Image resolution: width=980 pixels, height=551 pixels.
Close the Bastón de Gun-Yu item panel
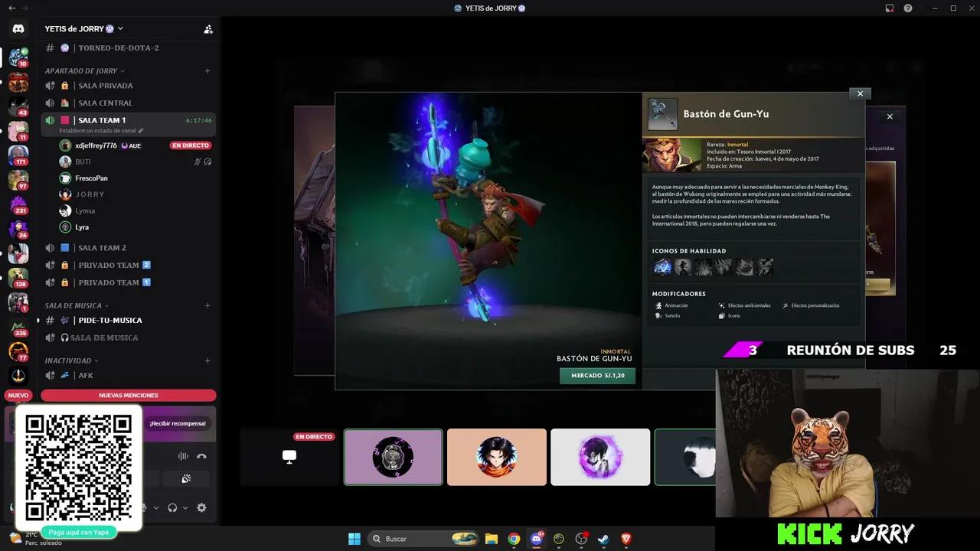coord(860,94)
